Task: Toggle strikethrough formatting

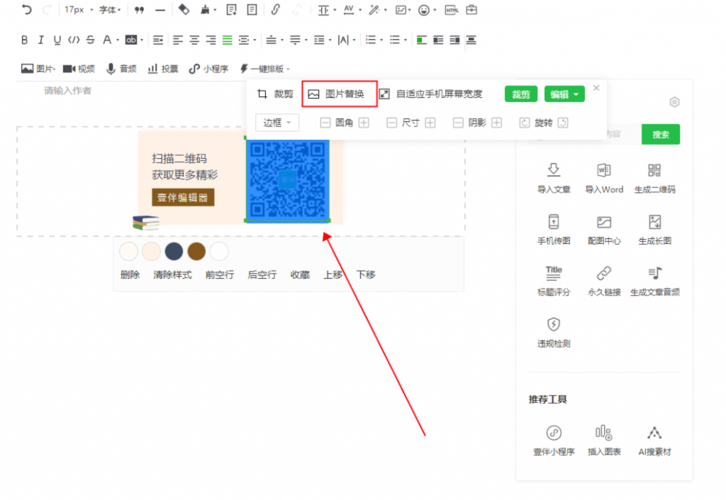Action: 90,40
